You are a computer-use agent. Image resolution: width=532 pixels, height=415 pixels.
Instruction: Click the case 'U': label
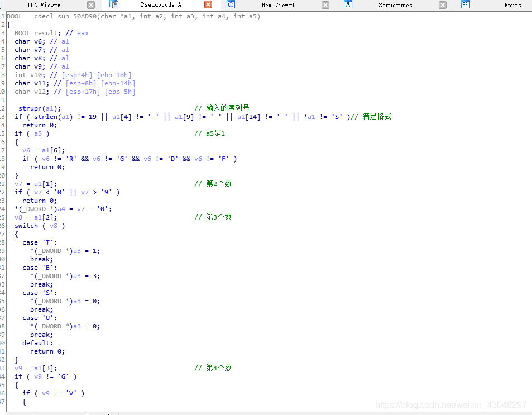[40, 318]
